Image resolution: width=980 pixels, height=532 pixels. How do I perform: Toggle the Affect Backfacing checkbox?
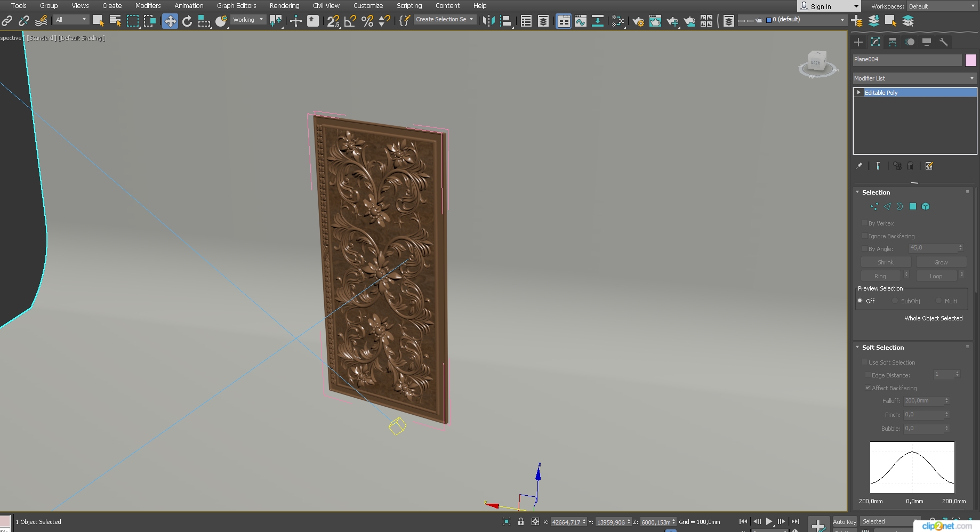tap(868, 388)
